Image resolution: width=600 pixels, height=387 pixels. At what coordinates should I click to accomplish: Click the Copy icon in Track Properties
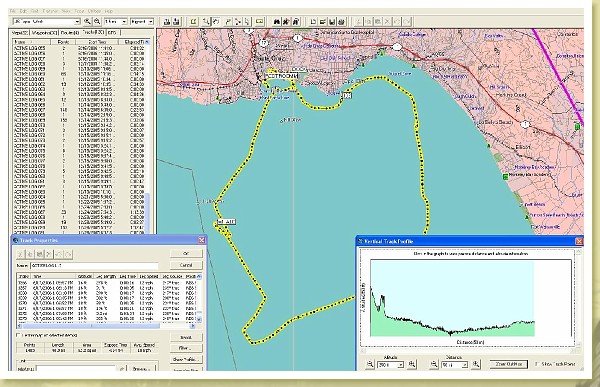(x=30, y=254)
